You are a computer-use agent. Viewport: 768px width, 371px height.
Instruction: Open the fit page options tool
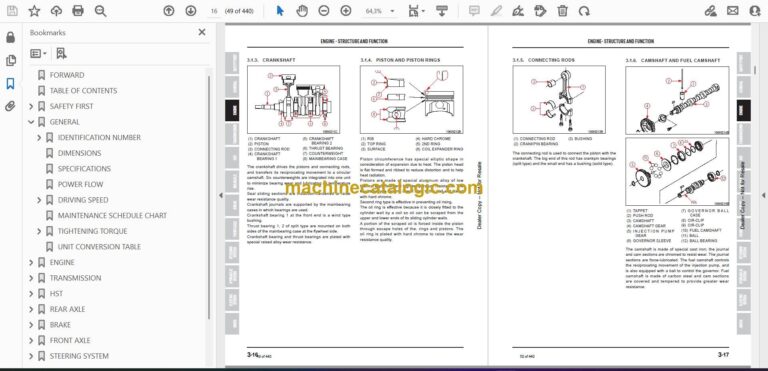416,11
